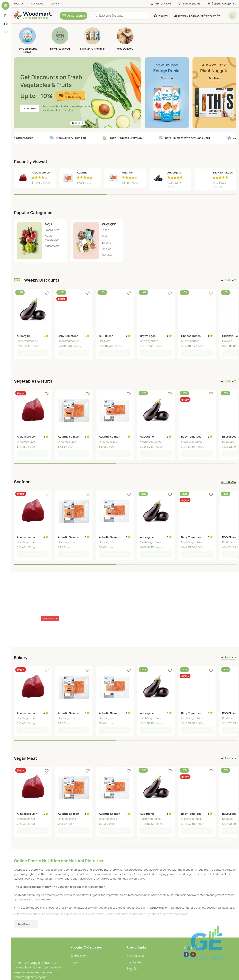Expand the All Categories dropdown
Image resolution: width=239 pixels, height=980 pixels.
coord(74,16)
